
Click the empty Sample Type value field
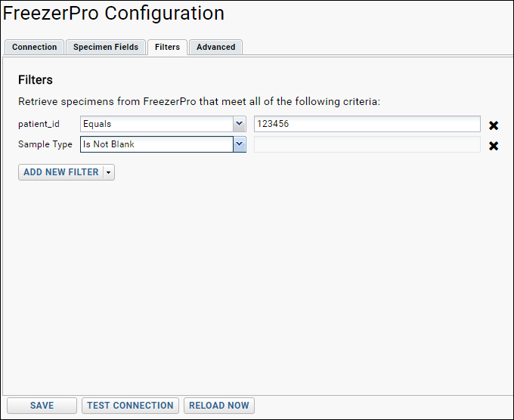pos(367,144)
